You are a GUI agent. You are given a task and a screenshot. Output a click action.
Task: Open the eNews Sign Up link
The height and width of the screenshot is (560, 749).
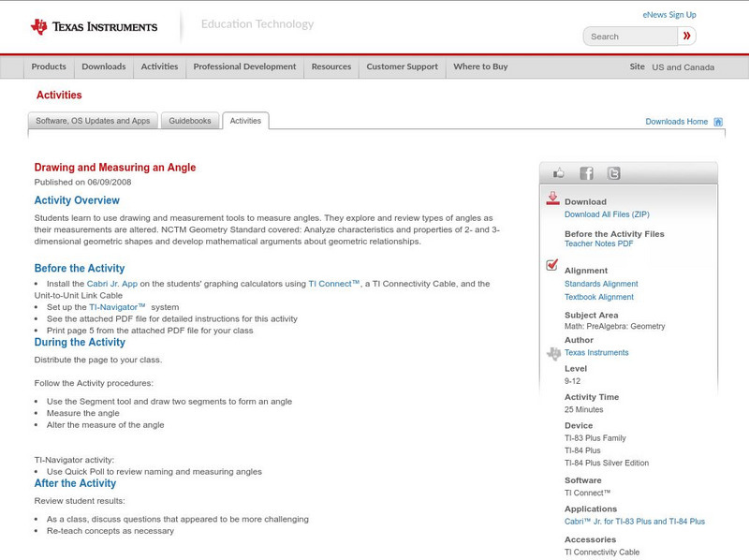tap(669, 15)
